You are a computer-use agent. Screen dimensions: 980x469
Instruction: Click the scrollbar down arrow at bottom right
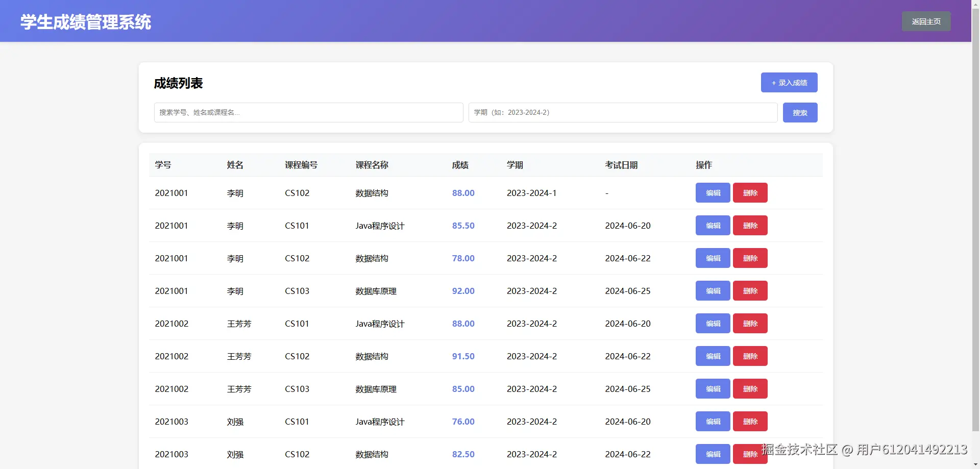pyautogui.click(x=975, y=464)
